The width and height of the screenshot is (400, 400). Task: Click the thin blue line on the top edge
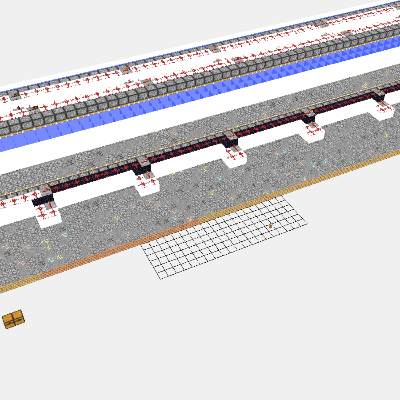pyautogui.click(x=200, y=44)
